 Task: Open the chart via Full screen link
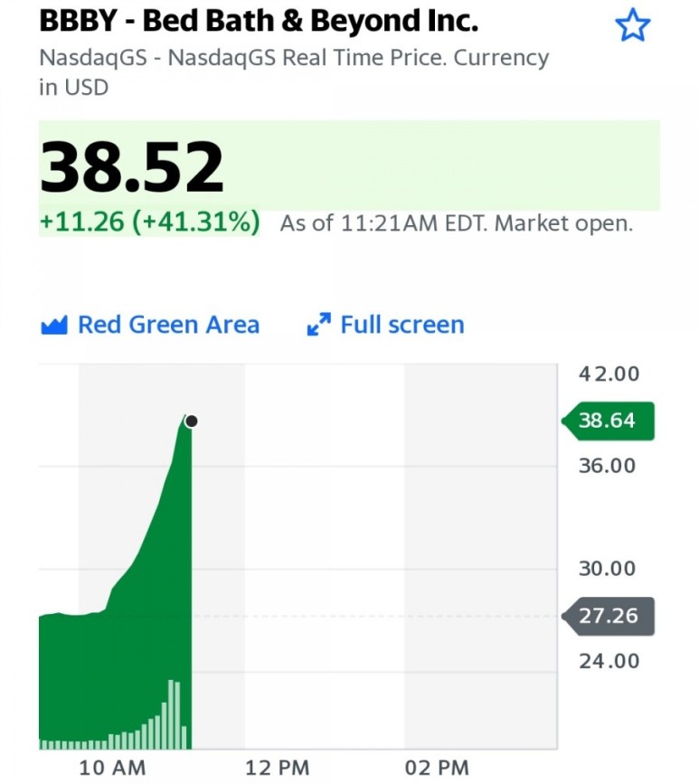coord(402,325)
